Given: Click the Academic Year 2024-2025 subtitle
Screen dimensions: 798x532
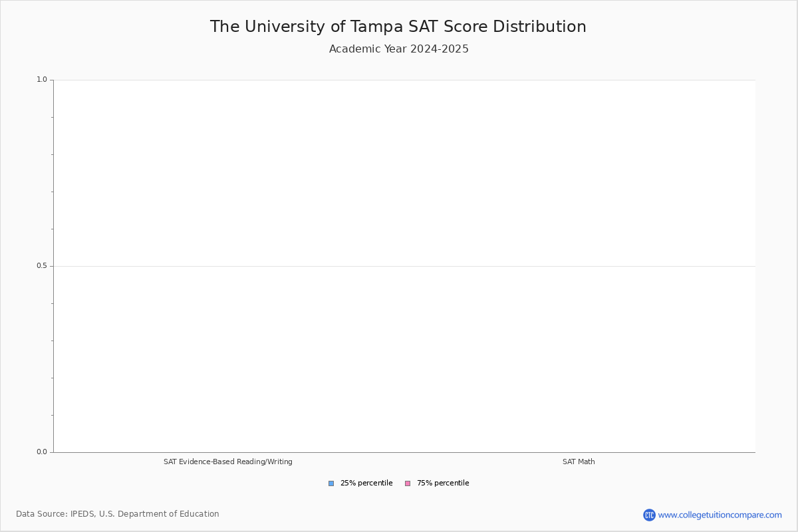Looking at the screenshot, I should tap(398, 49).
